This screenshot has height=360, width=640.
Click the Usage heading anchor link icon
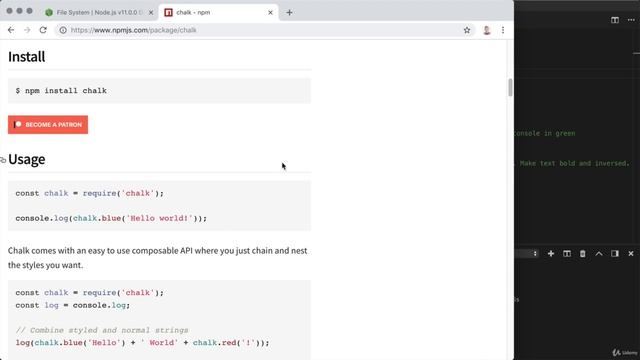tap(3, 160)
